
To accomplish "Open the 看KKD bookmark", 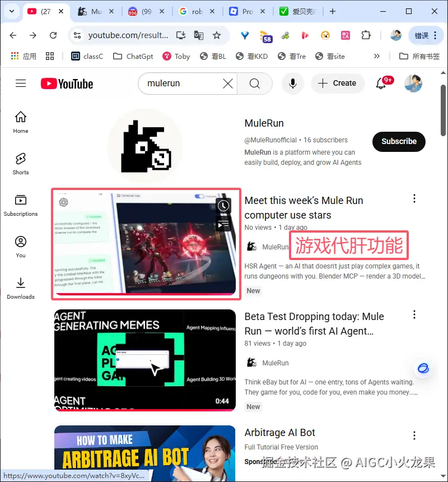I will click(x=252, y=56).
